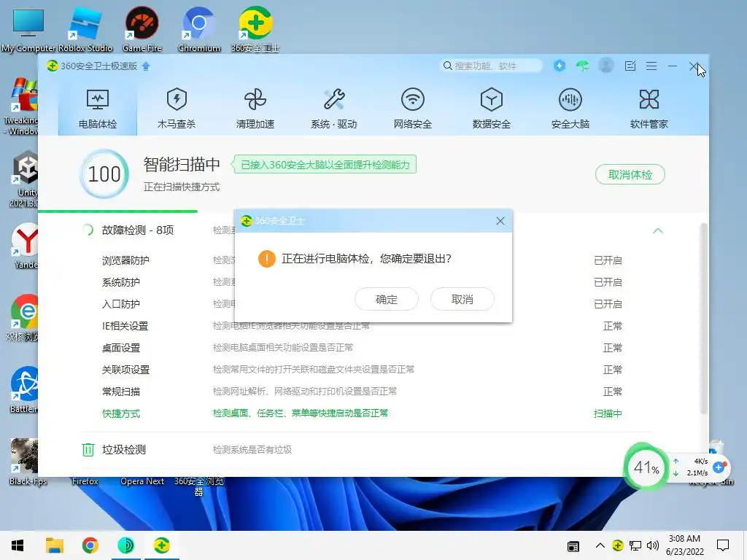
Task: Confirm exit with 确定 button
Action: point(387,299)
